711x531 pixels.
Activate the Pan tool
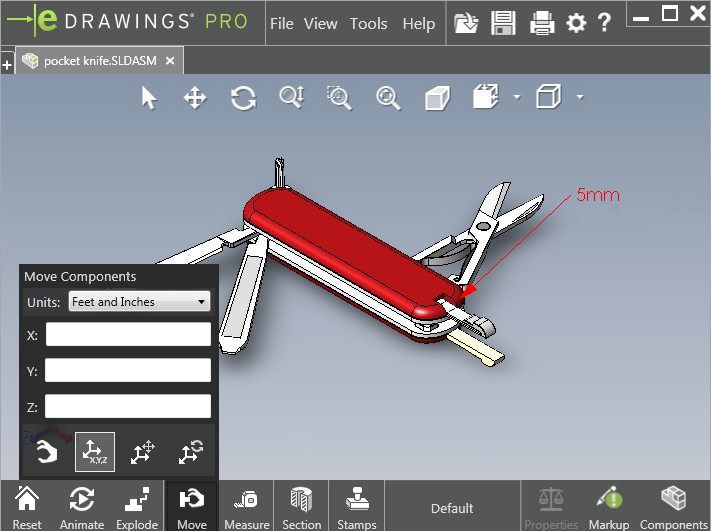point(195,98)
